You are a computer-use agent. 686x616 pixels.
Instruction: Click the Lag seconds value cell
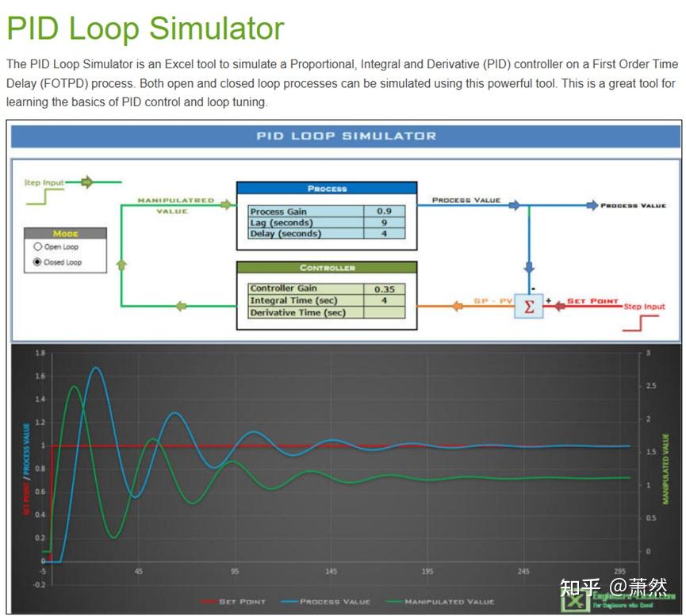[384, 222]
